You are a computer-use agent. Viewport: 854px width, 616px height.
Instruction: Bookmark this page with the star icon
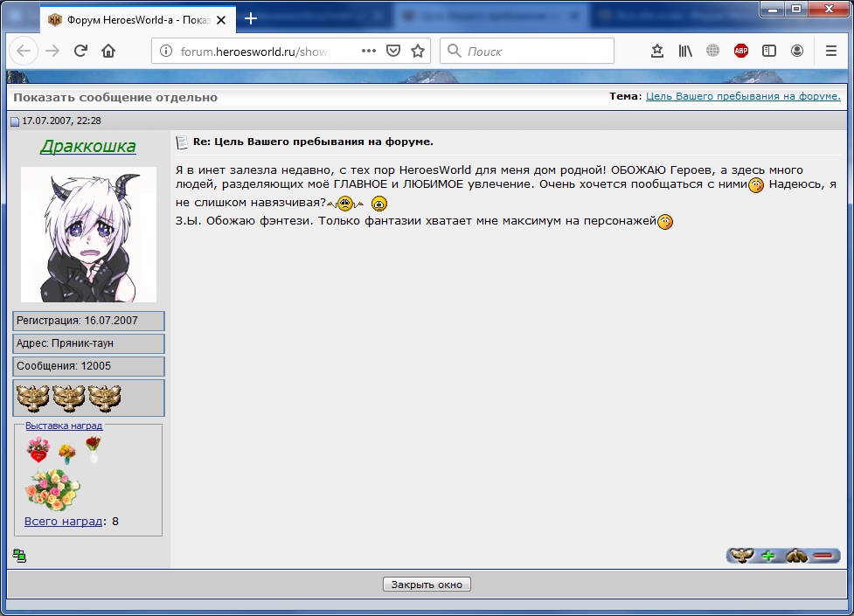418,51
